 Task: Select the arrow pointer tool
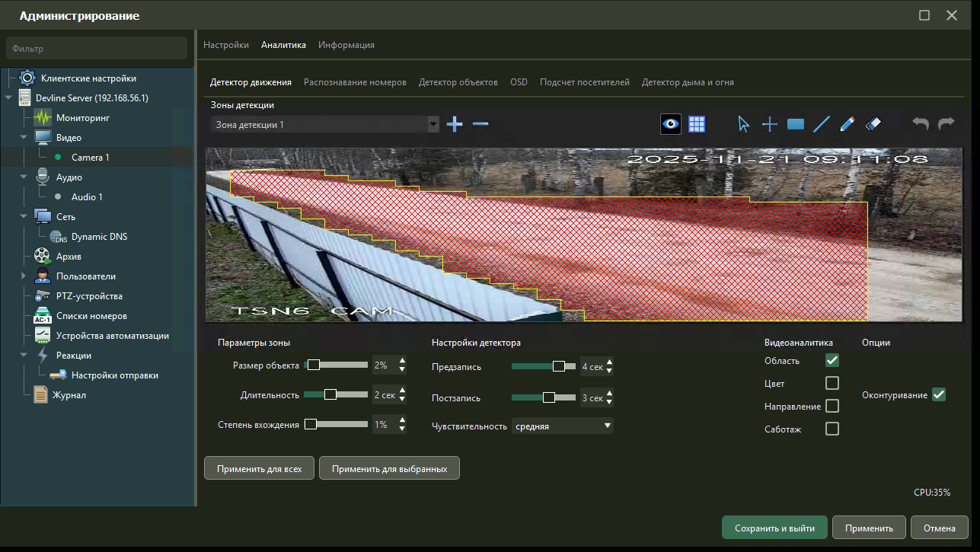point(744,124)
